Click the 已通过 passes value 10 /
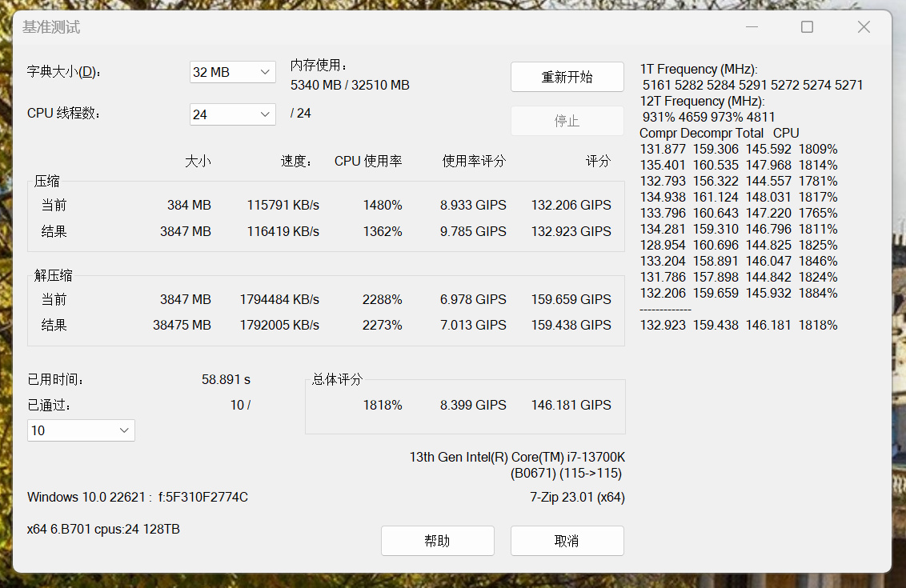 (240, 406)
